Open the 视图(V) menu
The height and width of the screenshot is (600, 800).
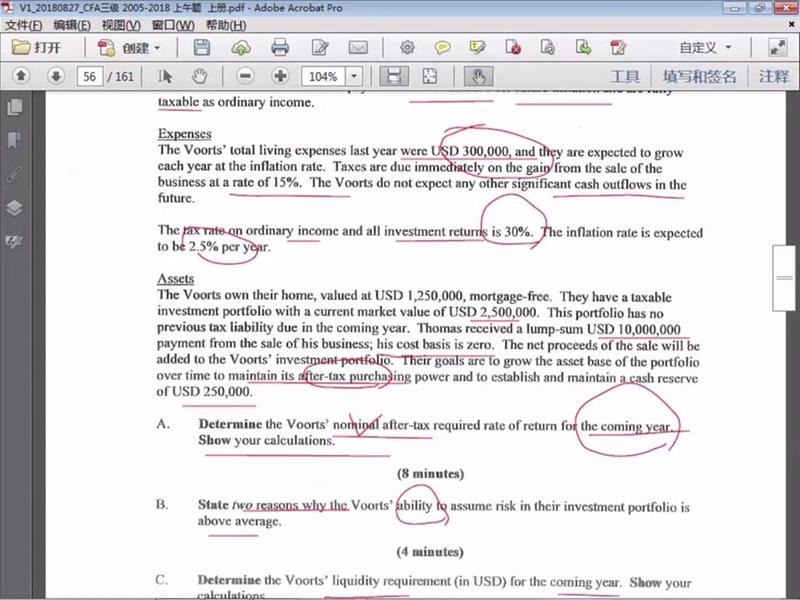(121, 24)
